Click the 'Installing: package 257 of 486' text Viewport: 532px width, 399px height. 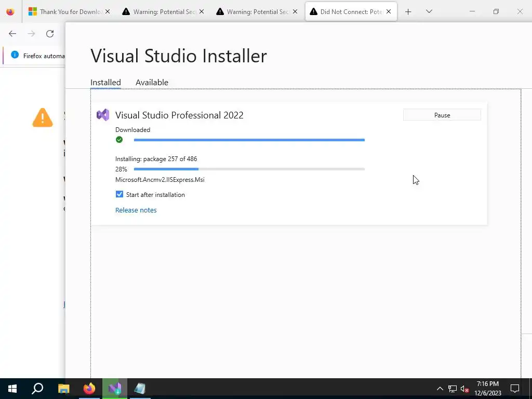156,159
